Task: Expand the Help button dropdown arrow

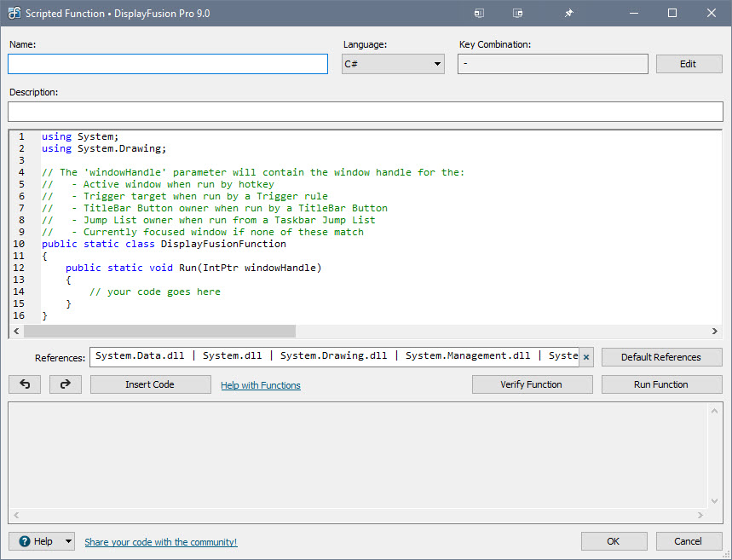Action: click(x=66, y=540)
